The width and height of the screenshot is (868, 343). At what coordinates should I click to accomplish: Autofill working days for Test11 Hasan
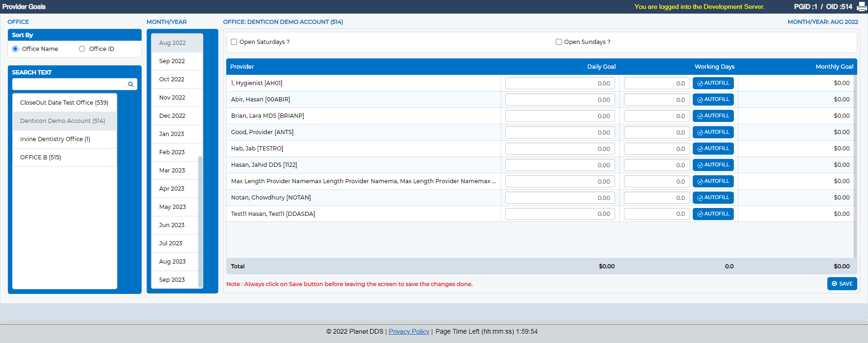[x=713, y=214]
